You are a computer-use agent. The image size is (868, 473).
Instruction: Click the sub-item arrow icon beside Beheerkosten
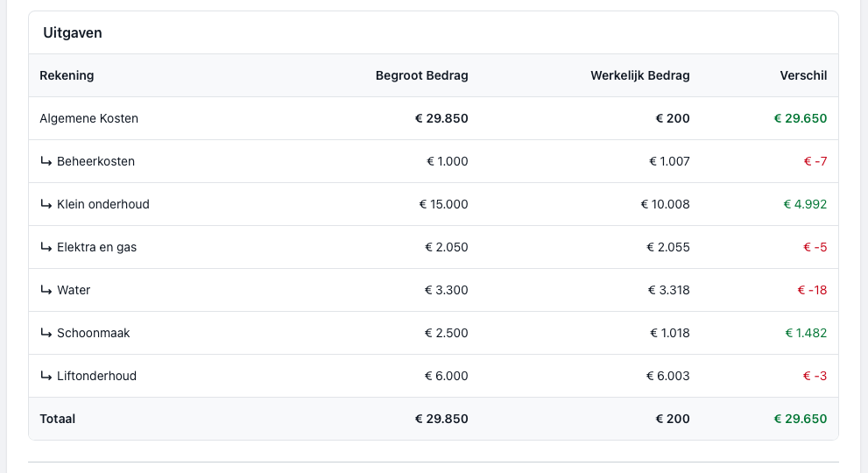pyautogui.click(x=46, y=161)
